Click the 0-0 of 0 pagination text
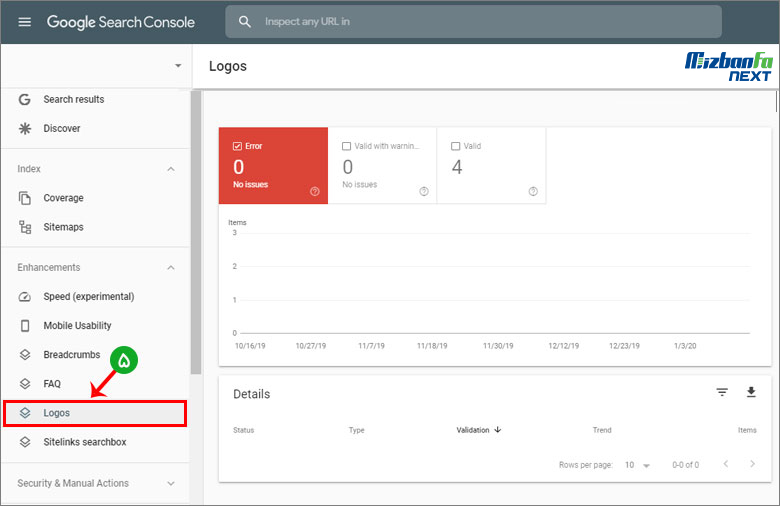Viewport: 780px width, 506px height. pos(685,465)
